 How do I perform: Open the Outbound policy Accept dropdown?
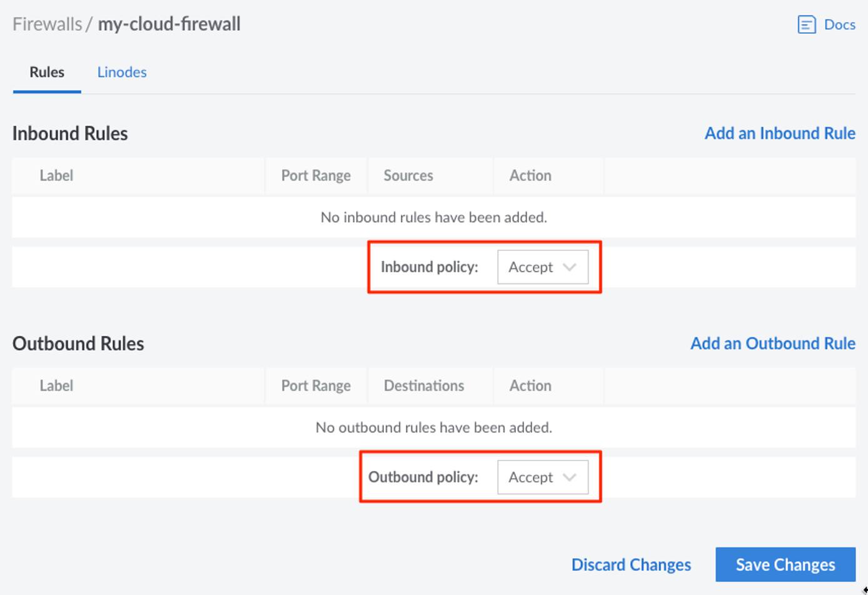(x=542, y=477)
